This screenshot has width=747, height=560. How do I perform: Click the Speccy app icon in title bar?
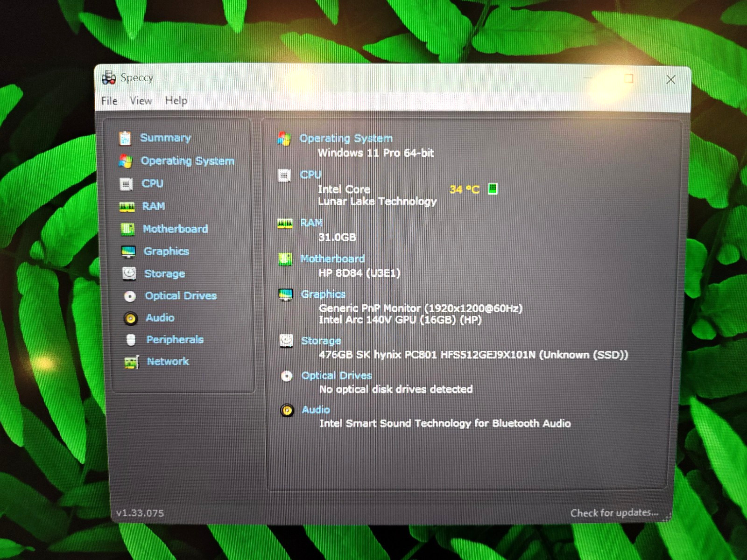pos(109,77)
